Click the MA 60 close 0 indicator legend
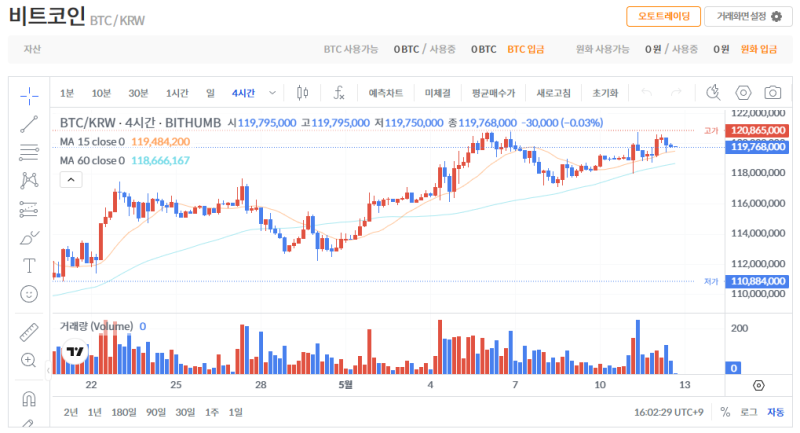This screenshot has height=433, width=800. click(124, 161)
